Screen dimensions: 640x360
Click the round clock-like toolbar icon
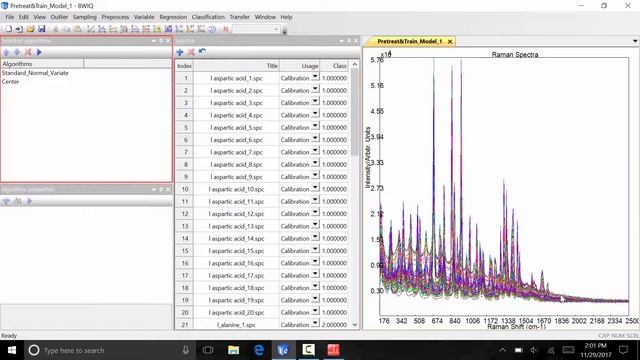(x=212, y=29)
